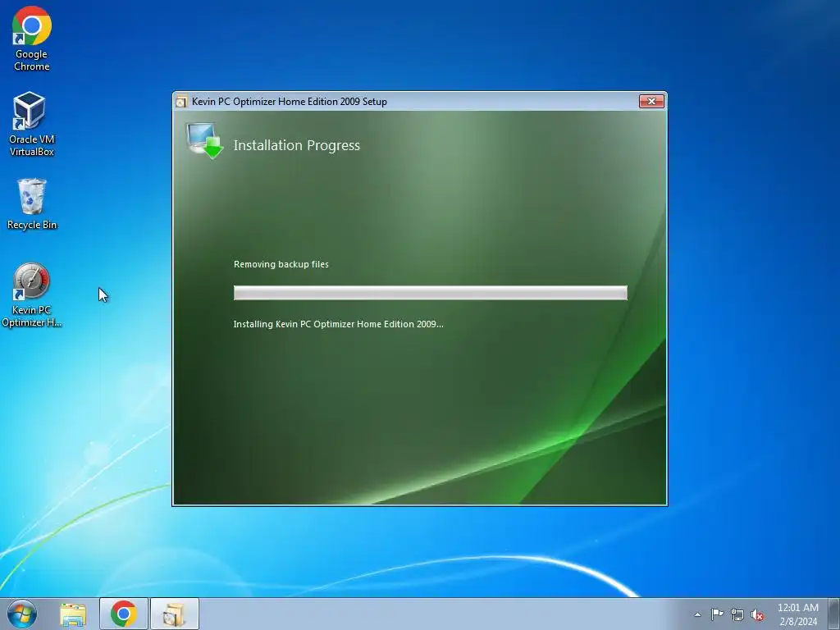Select the Recycle Bin desktop icon
Screen dimensions: 840x630
click(x=32, y=204)
